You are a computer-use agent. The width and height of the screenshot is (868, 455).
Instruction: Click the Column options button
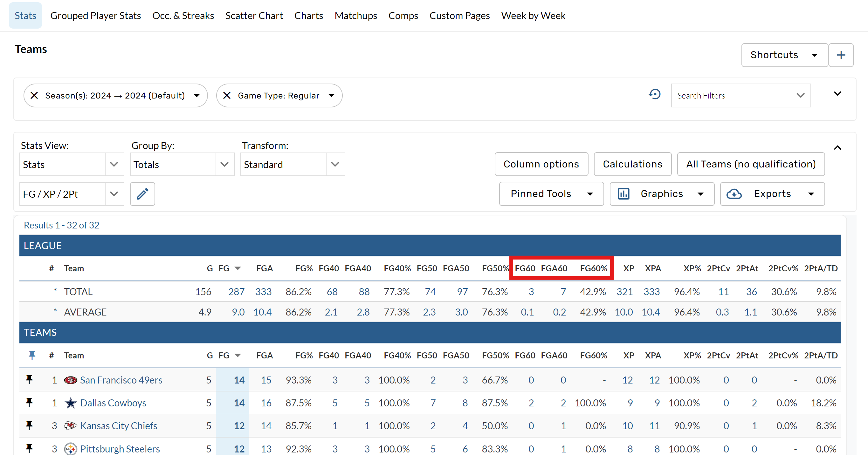tap(541, 164)
